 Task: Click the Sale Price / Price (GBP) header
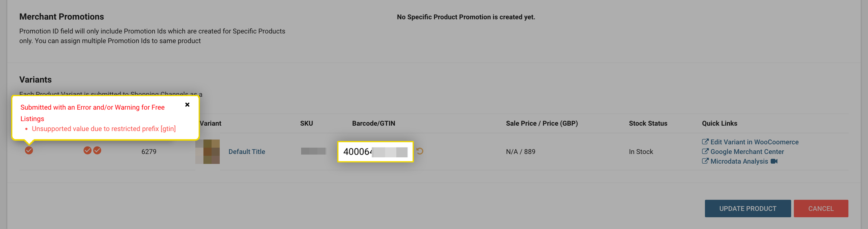coord(542,123)
